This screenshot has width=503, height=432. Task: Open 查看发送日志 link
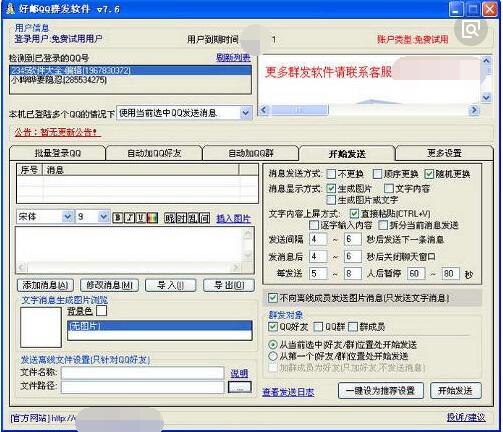(x=288, y=392)
